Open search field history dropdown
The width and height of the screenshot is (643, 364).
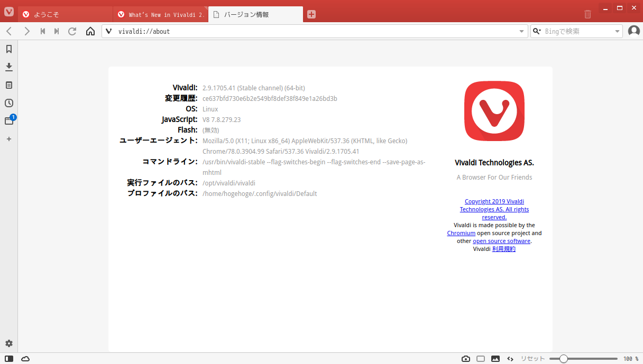(617, 31)
